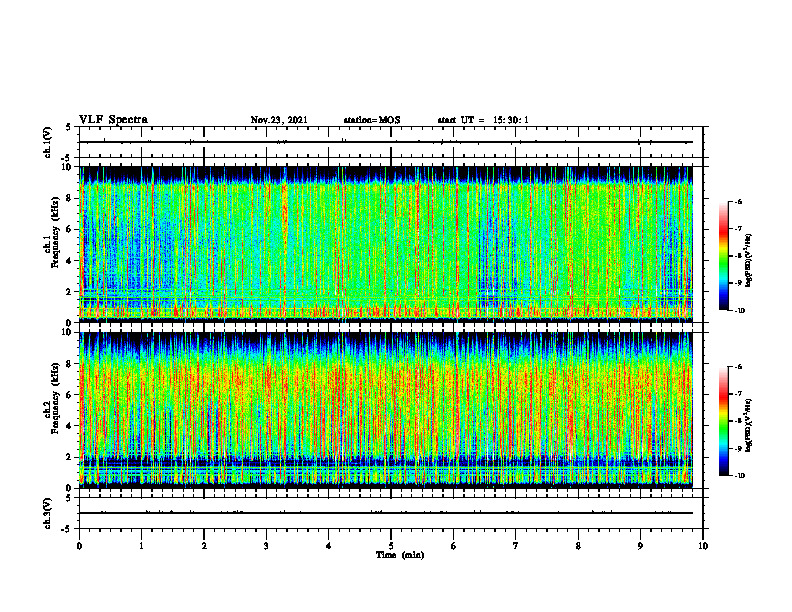Click the "ch.1(V)" waveform axis label

pyautogui.click(x=47, y=142)
